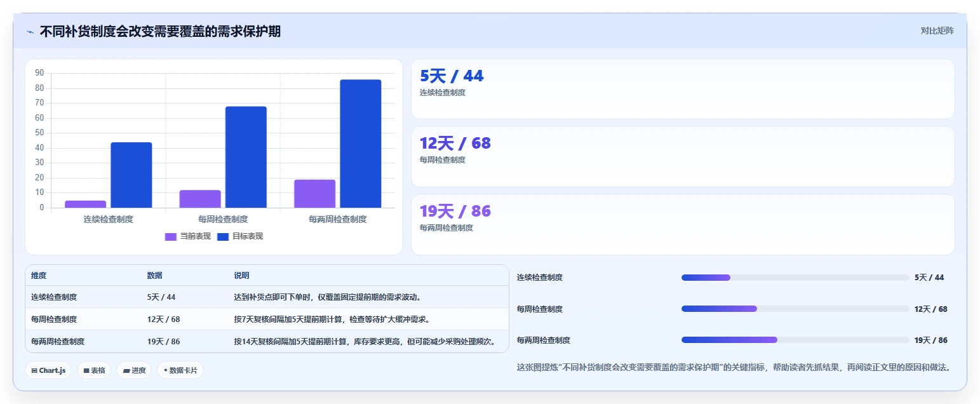Click the 5天 / 44 table data cell
Screen dimensions: 980x404
click(161, 297)
